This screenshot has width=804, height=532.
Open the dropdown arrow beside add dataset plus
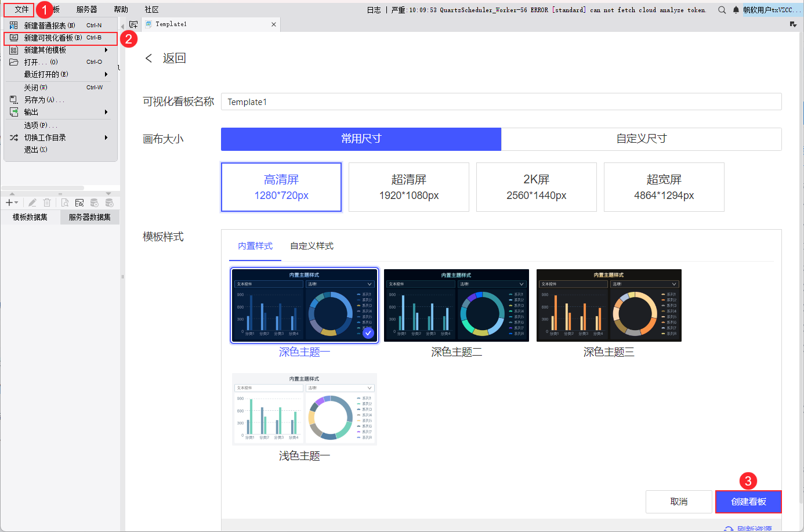tap(16, 203)
